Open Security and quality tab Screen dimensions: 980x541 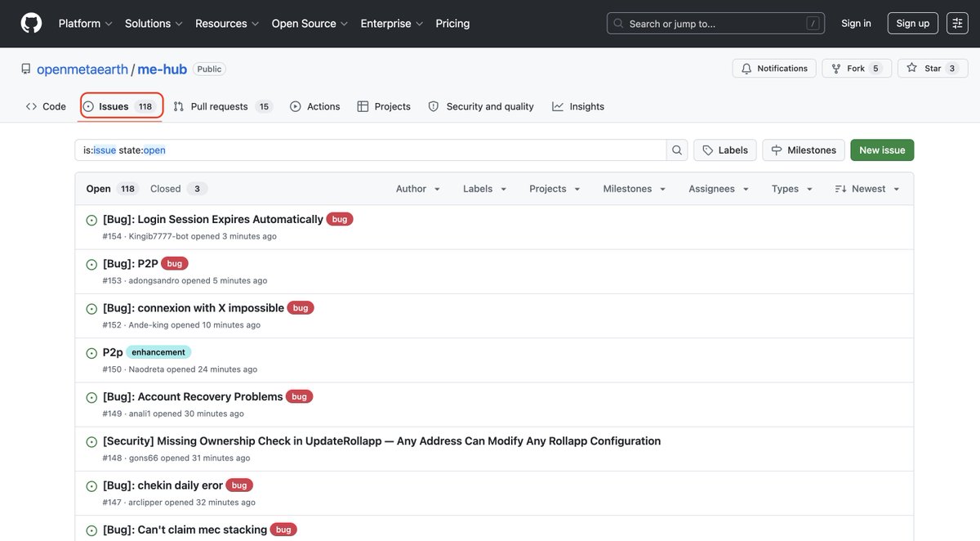tap(481, 106)
